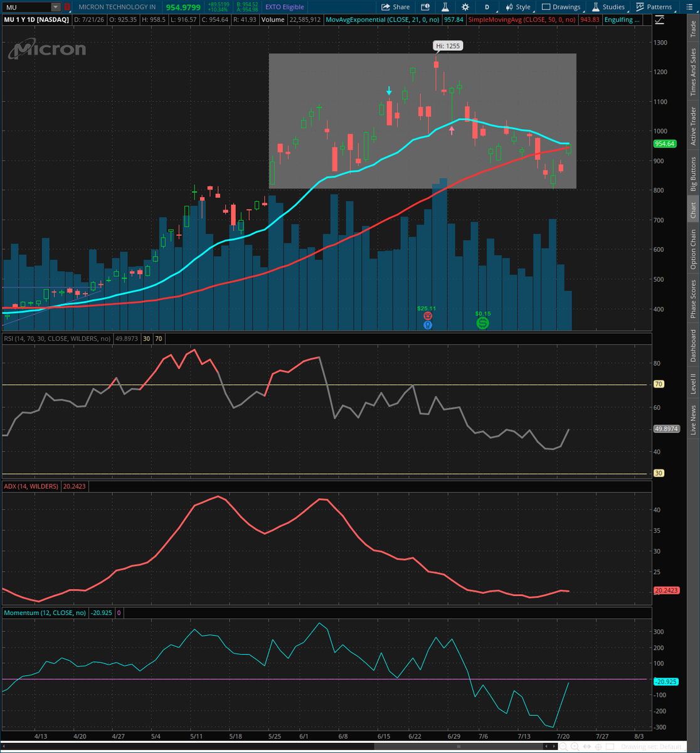The height and width of the screenshot is (753, 700).
Task: Click the MU 1 Y 1D [NASDAQ] chart title
Action: (36, 19)
